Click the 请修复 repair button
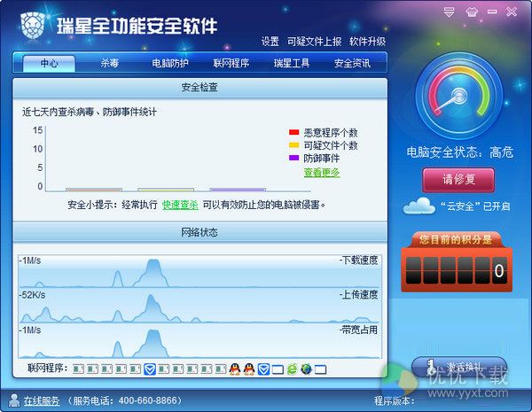 point(458,180)
